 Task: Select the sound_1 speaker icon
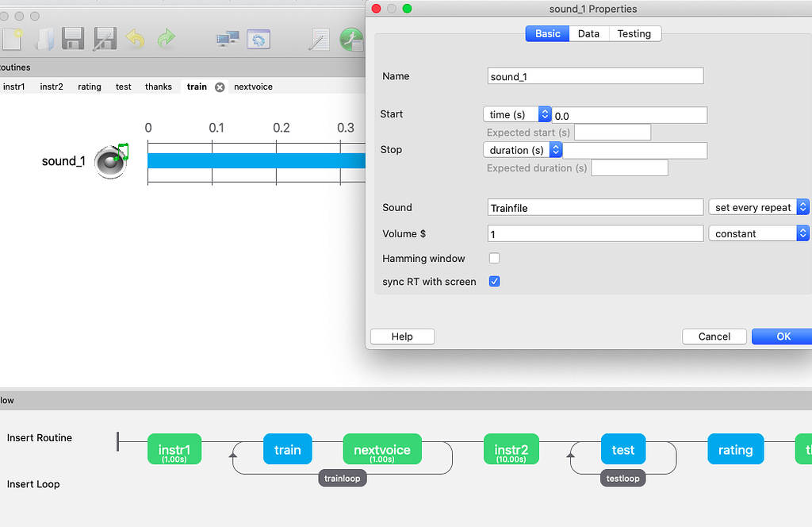(x=110, y=160)
